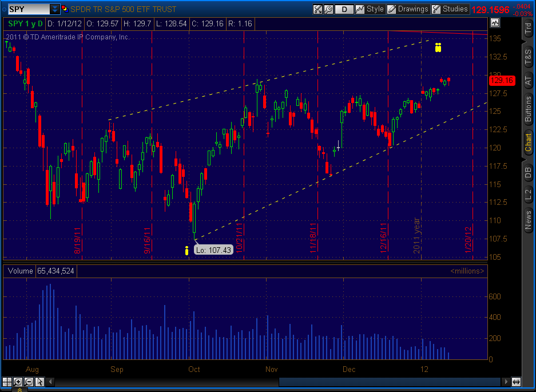This screenshot has width=536, height=392.
Task: Expand the SPY symbol dropdown arrow
Action: tap(55, 9)
